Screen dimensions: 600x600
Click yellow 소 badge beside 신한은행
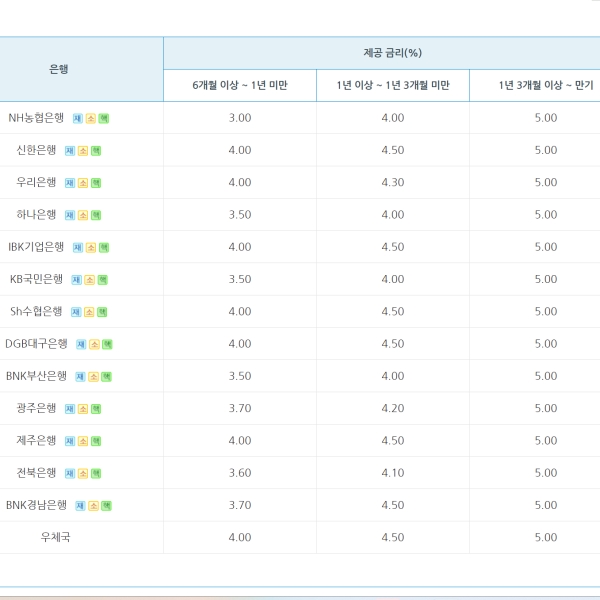tap(83, 151)
